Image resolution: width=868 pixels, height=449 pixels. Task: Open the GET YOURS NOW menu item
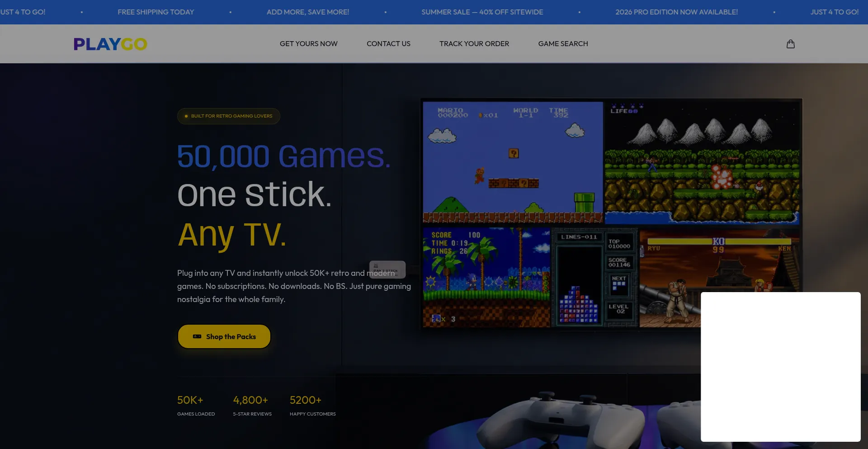[309, 44]
